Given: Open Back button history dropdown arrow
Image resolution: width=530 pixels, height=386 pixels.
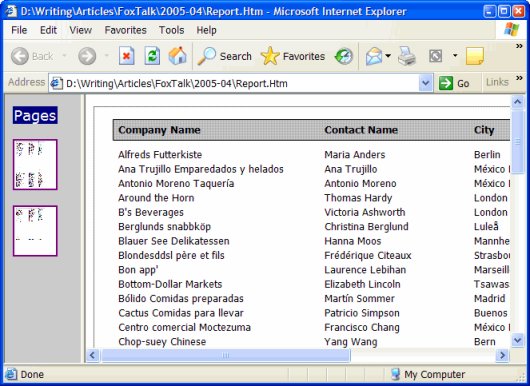Looking at the screenshot, I should (x=64, y=55).
